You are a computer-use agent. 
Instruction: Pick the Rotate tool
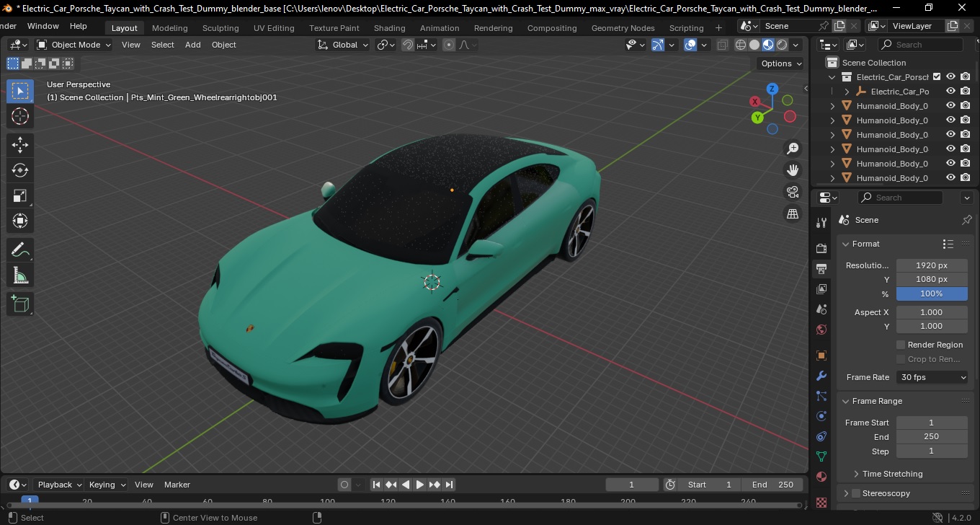(20, 170)
